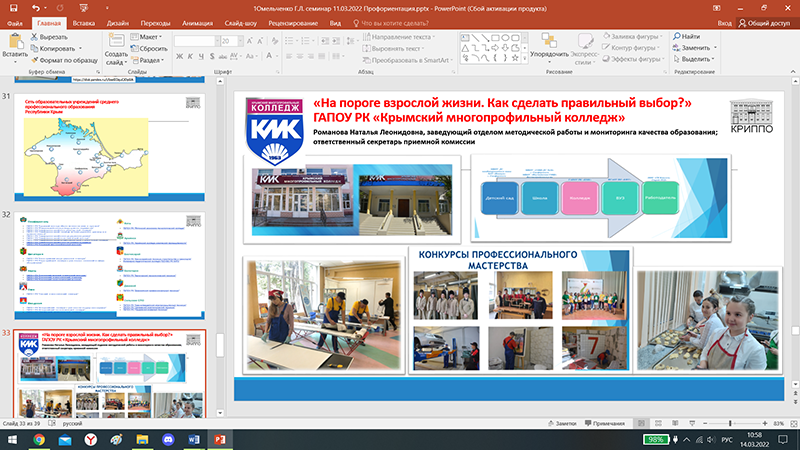Click Общий доступ share button
Viewport: 800px width, 450px height.
(x=764, y=23)
